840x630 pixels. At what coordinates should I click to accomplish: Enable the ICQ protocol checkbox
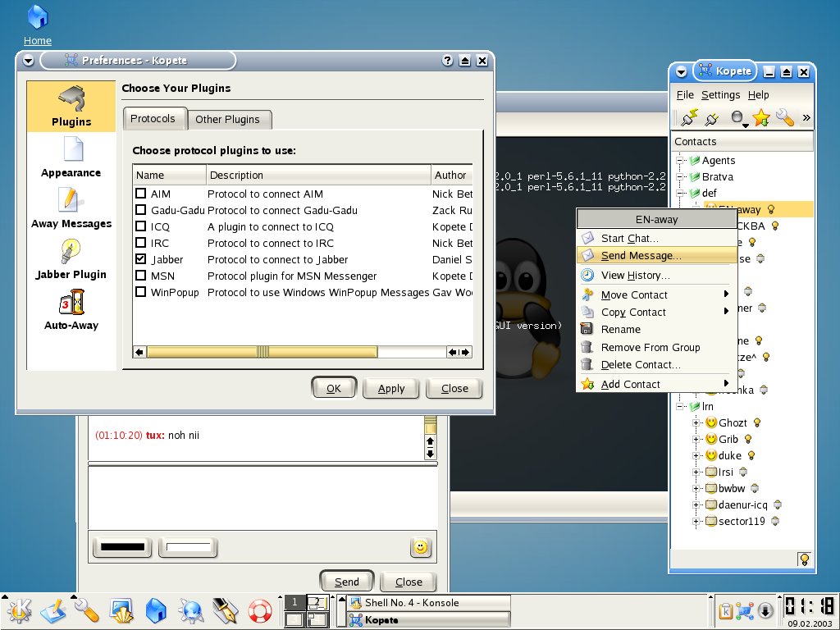tap(141, 226)
